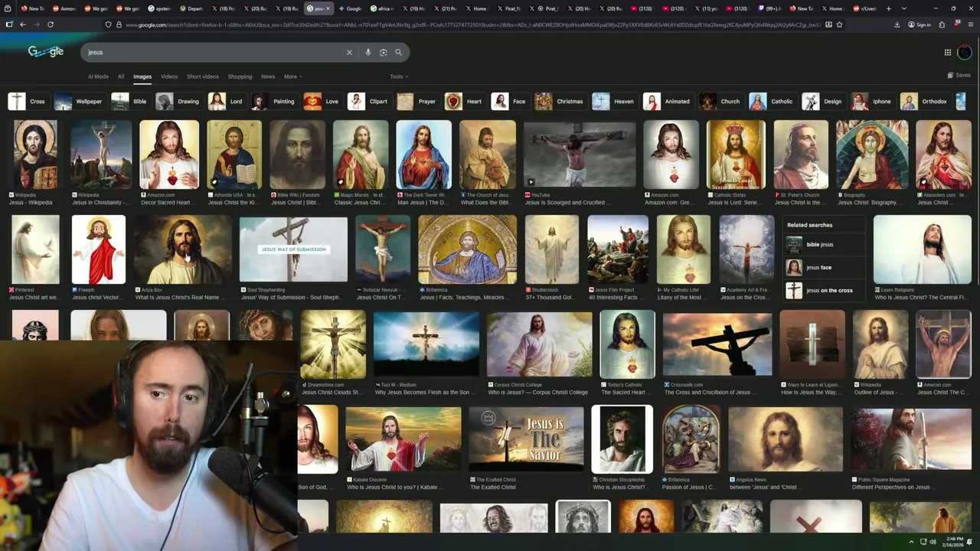This screenshot has height=551, width=980.
Task: Filter images by the Bible chip
Action: [130, 101]
